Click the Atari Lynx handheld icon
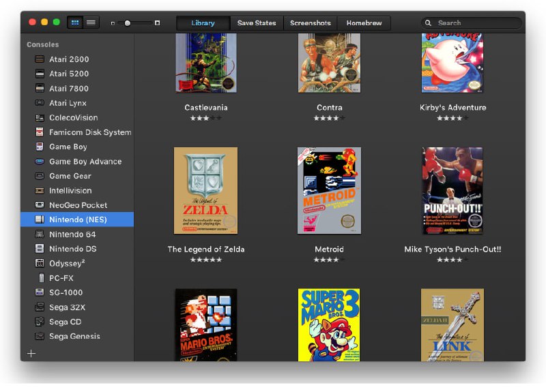 [x=40, y=103]
